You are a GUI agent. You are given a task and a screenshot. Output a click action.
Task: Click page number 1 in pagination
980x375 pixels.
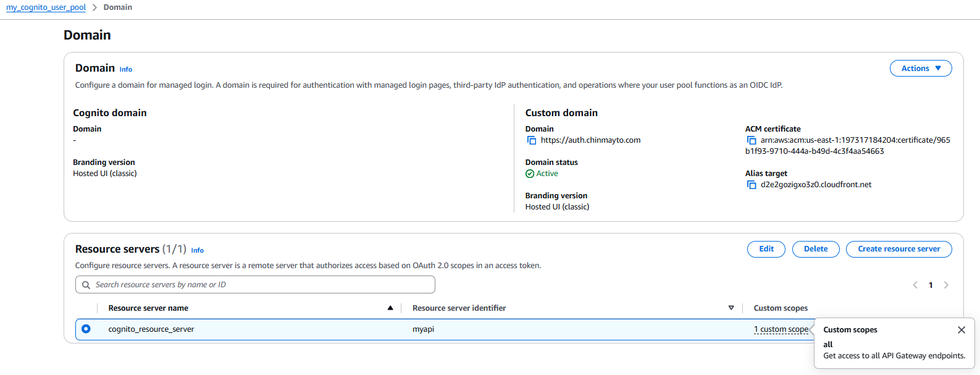coord(931,285)
